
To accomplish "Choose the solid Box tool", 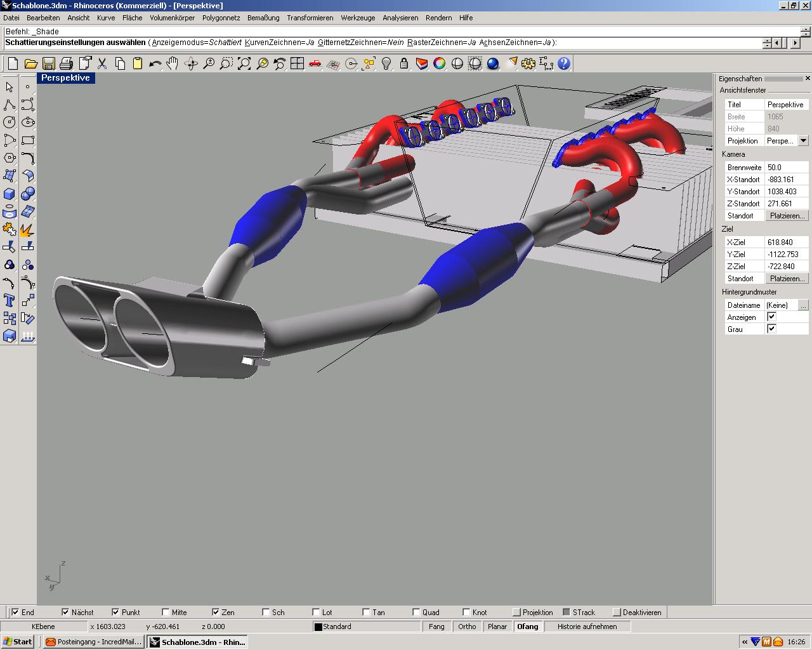I will pyautogui.click(x=10, y=194).
